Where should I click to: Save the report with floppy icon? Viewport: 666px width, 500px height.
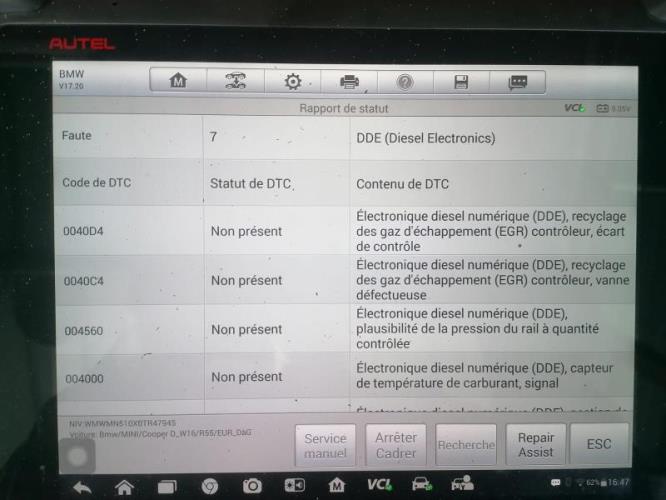coord(461,81)
